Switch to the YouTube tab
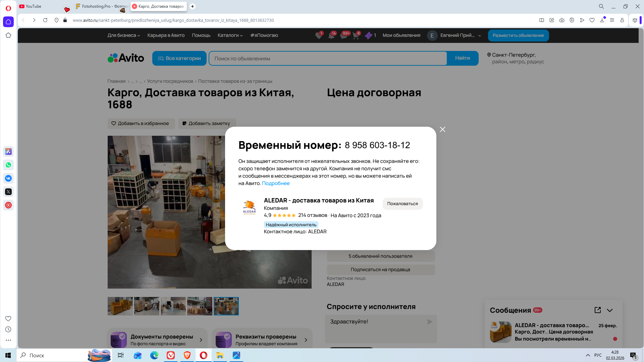 [34, 6]
